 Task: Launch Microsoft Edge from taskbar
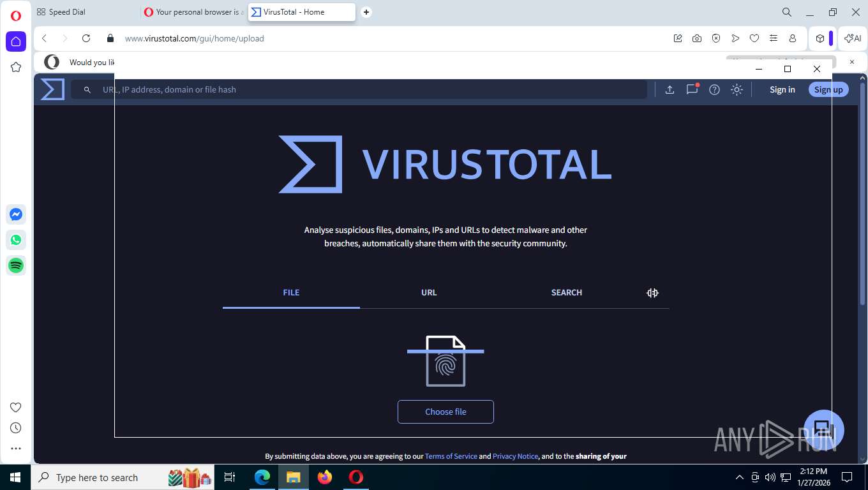pyautogui.click(x=262, y=477)
